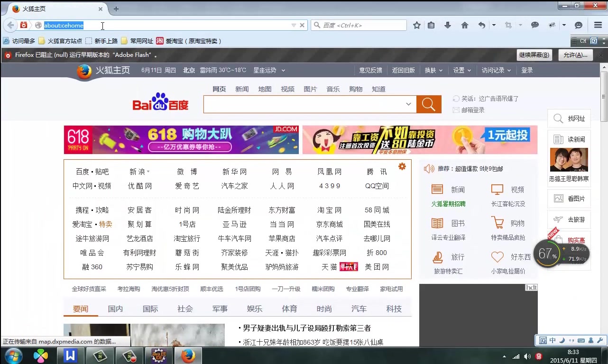Click 允许 button to allow Flash
The height and width of the screenshot is (364, 608).
click(576, 55)
